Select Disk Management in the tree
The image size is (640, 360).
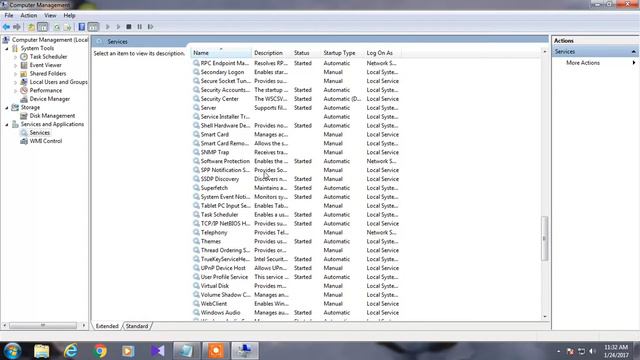click(52, 116)
